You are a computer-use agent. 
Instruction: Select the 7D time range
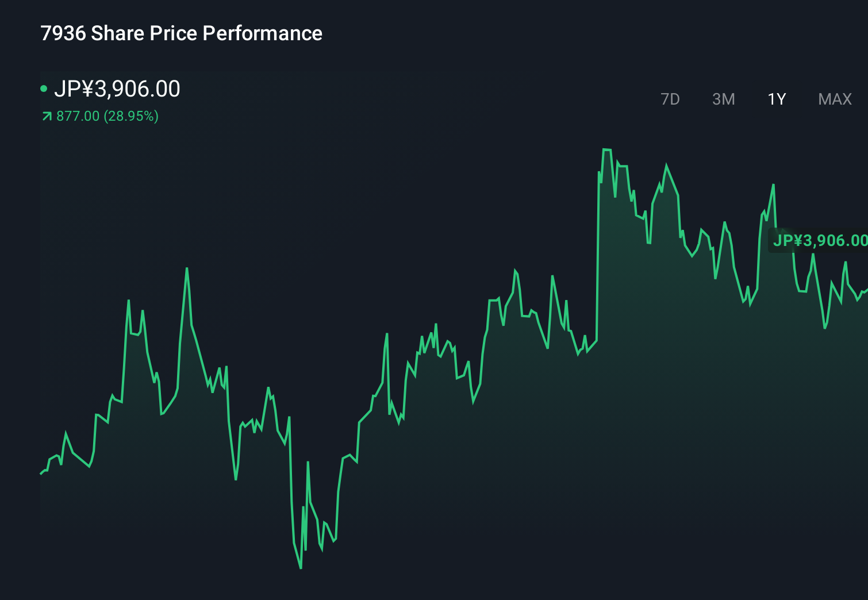pyautogui.click(x=670, y=99)
